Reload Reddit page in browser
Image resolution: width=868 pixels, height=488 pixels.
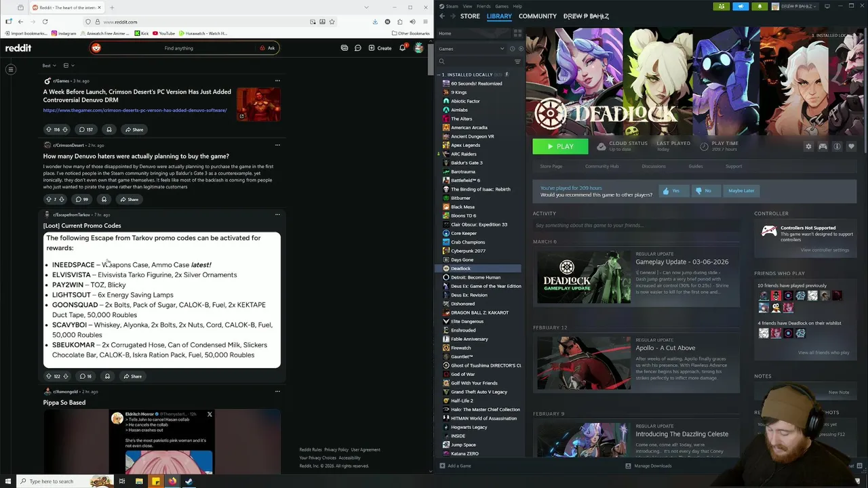[45, 22]
